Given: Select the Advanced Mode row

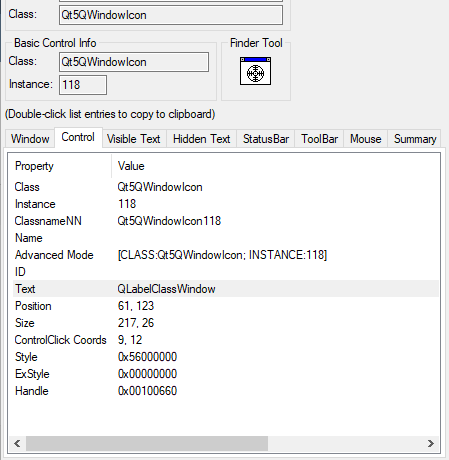Looking at the screenshot, I should pos(226,255).
